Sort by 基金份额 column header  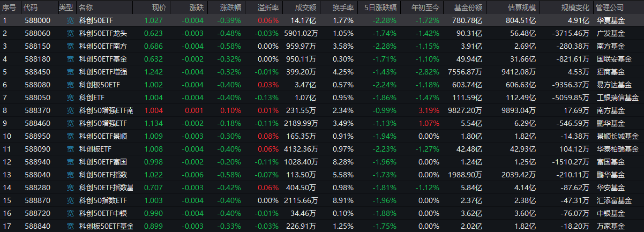pyautogui.click(x=468, y=8)
